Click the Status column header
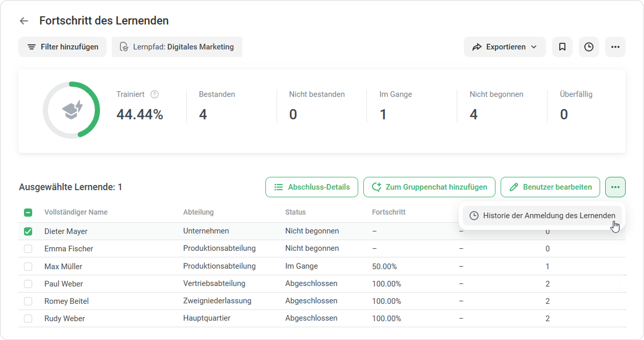 click(x=295, y=212)
